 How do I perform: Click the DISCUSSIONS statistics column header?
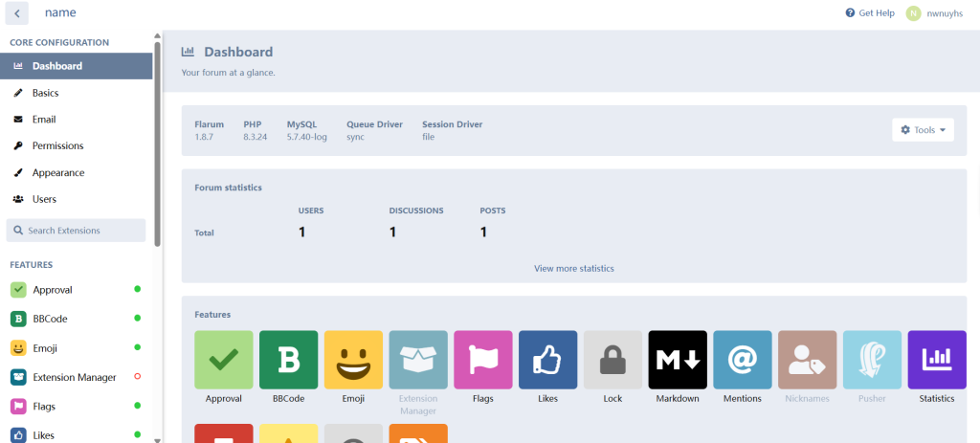[x=416, y=210]
